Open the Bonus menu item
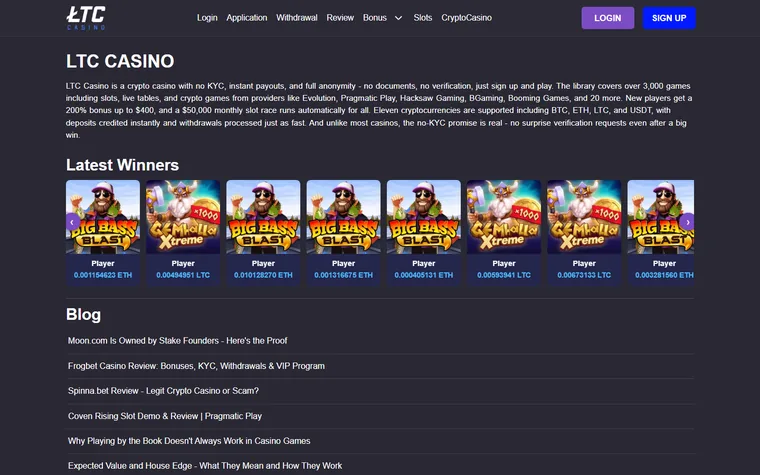 [375, 18]
